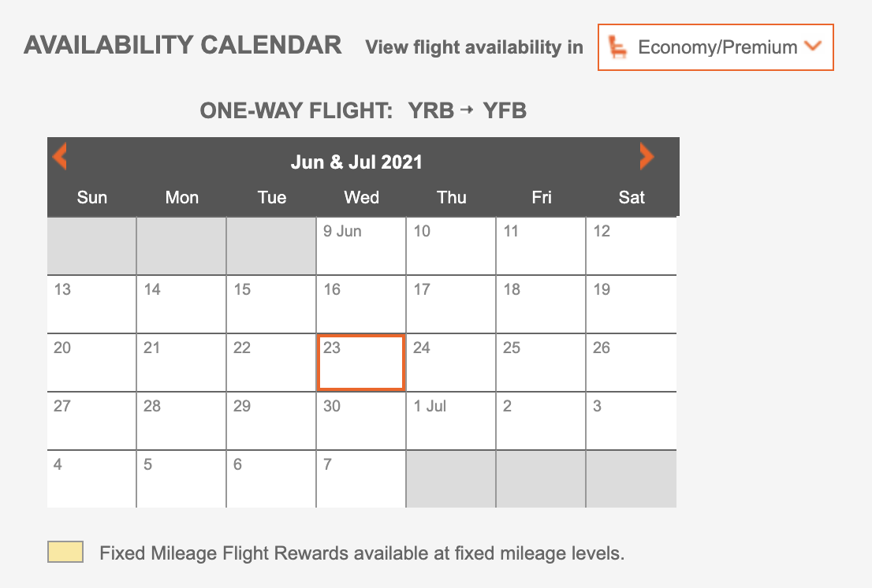
Task: Select July 7 date cell
Action: tap(360, 479)
